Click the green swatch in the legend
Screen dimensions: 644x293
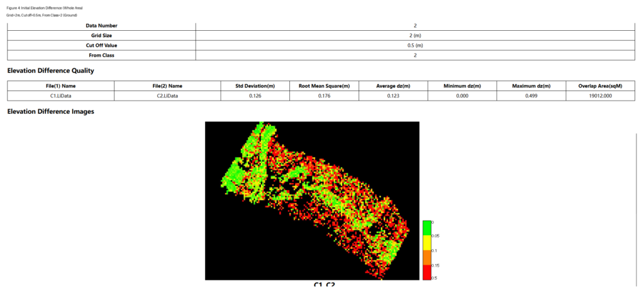tap(427, 227)
